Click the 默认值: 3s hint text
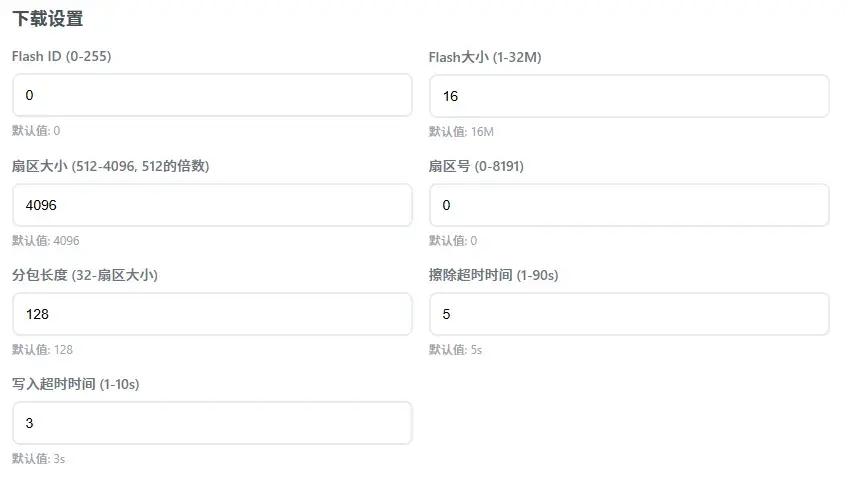846x486 pixels. pyautogui.click(x=39, y=459)
